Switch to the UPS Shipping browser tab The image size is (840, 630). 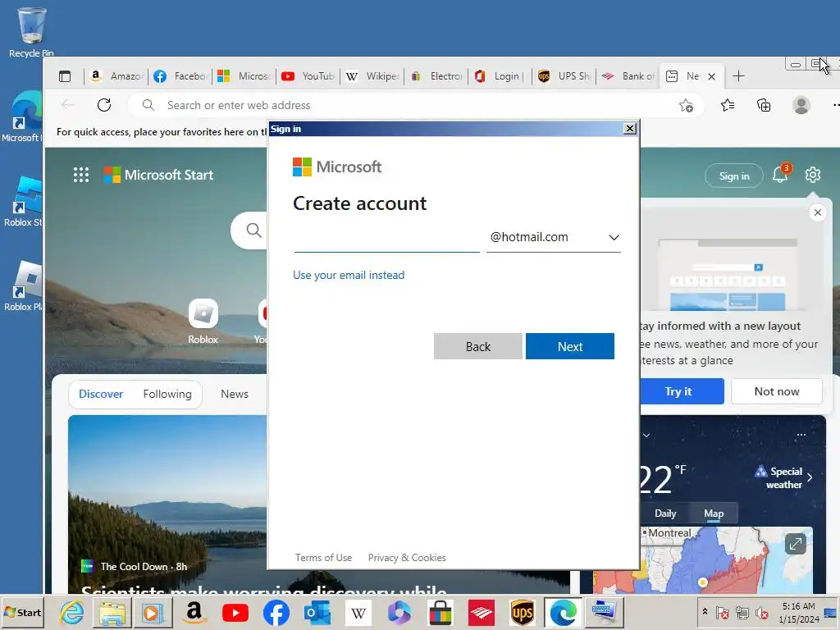coord(564,76)
